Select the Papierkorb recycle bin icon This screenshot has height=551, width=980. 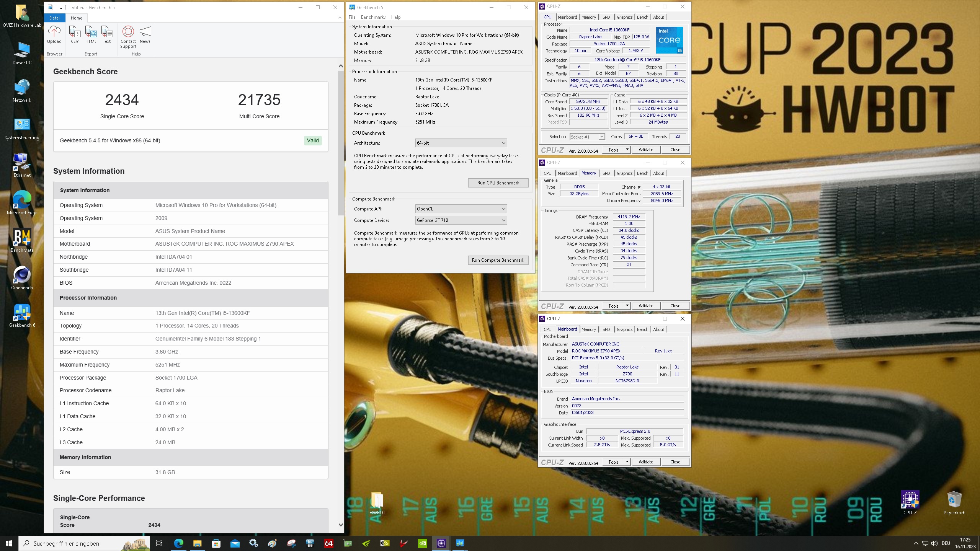[x=954, y=503]
